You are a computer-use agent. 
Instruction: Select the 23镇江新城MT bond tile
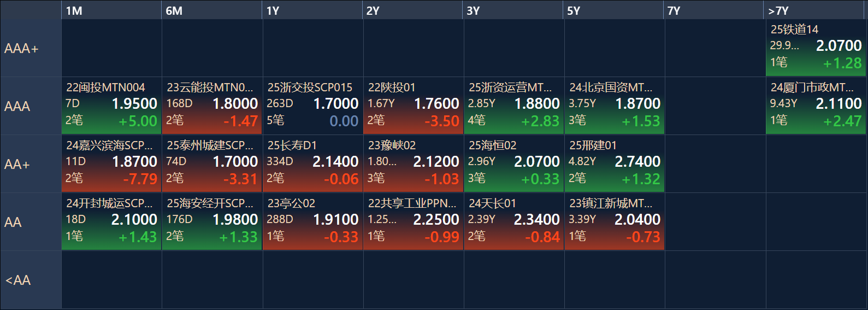tap(614, 221)
